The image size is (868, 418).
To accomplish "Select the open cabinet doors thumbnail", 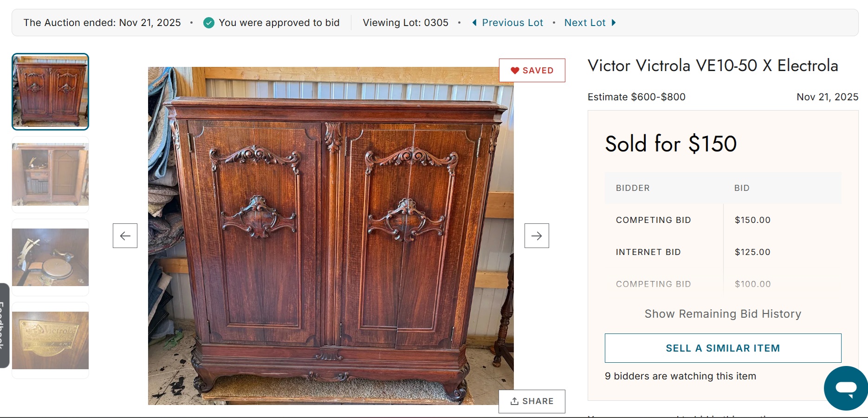I will point(50,175).
